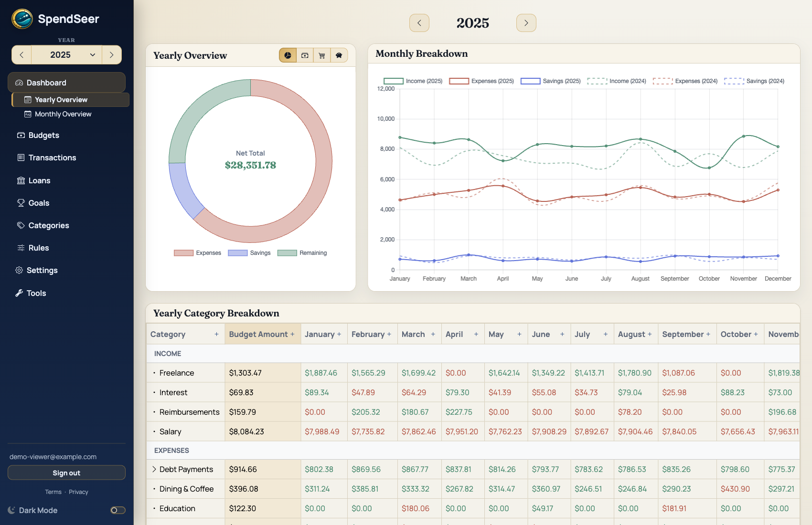Open the Goals section in sidebar
Image resolution: width=812 pixels, height=525 pixels.
coord(38,203)
